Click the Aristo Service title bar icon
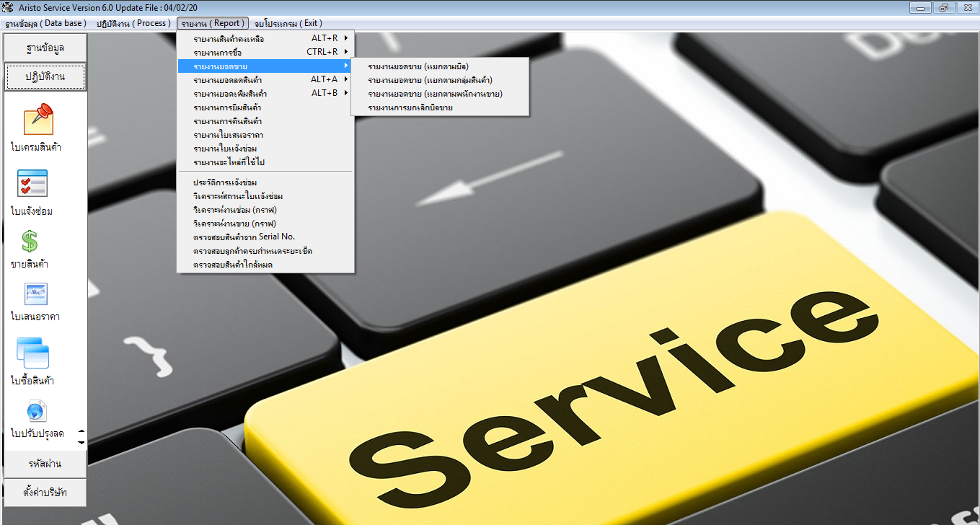This screenshot has width=980, height=525. pyautogui.click(x=8, y=6)
